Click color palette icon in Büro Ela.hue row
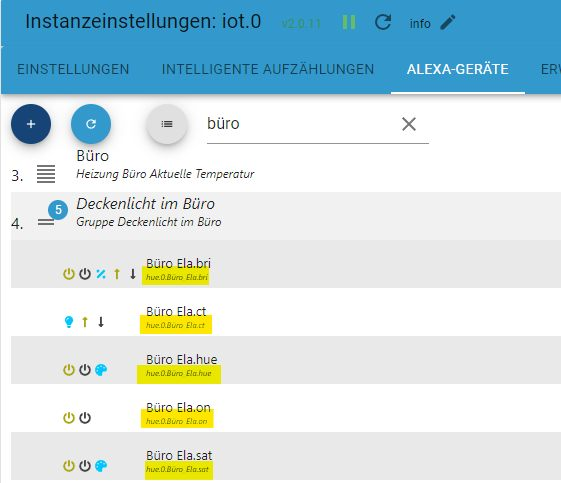561x483 pixels. [x=101, y=370]
